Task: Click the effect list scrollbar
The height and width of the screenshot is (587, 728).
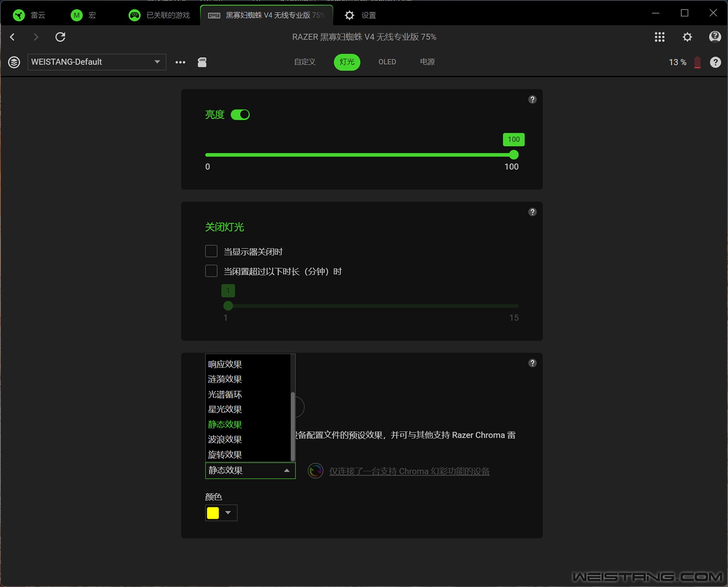Action: [293, 427]
